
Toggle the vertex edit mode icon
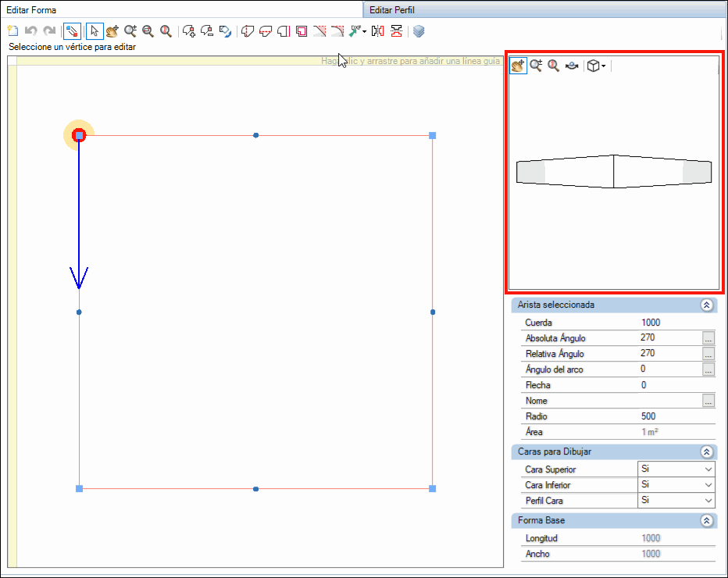(x=72, y=31)
